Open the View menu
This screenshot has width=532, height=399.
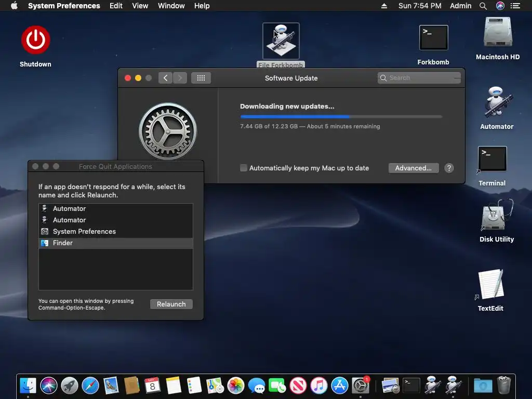(140, 6)
